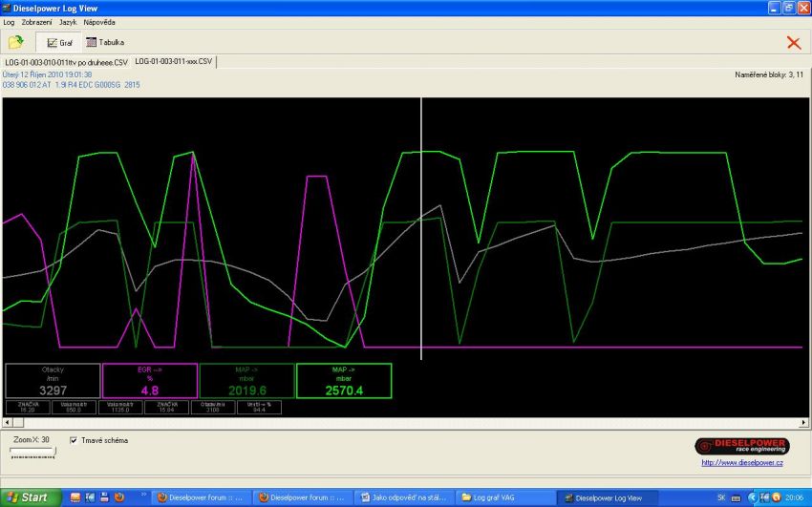
Task: Click the magenta EGR % value box
Action: (x=150, y=381)
